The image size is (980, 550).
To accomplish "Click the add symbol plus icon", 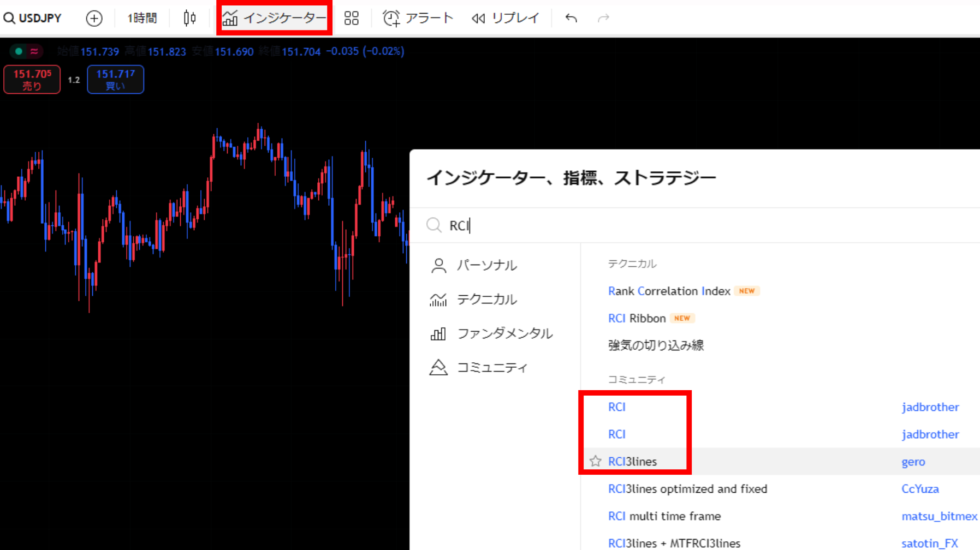I will click(94, 18).
